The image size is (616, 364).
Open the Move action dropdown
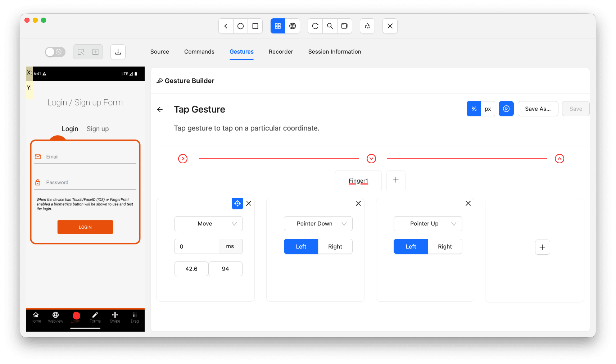pyautogui.click(x=208, y=223)
